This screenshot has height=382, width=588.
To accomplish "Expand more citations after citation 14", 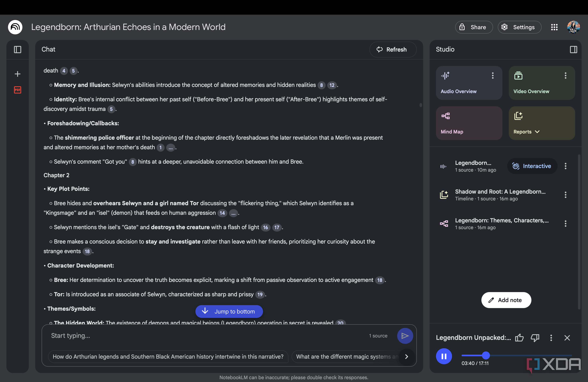I will [x=233, y=213].
